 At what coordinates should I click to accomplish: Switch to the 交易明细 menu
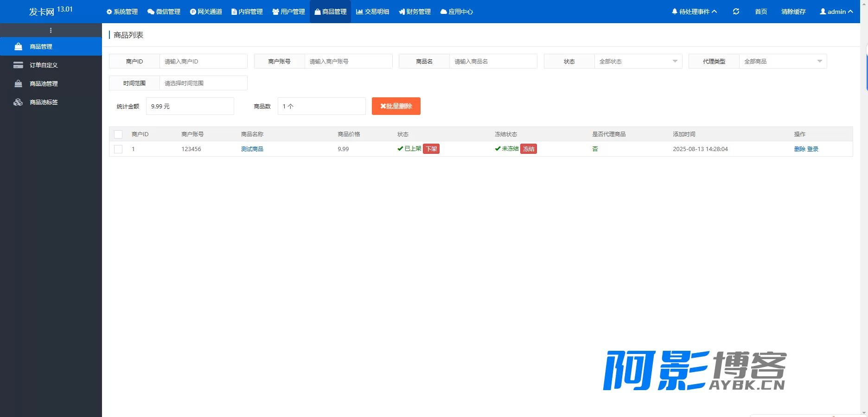click(372, 12)
